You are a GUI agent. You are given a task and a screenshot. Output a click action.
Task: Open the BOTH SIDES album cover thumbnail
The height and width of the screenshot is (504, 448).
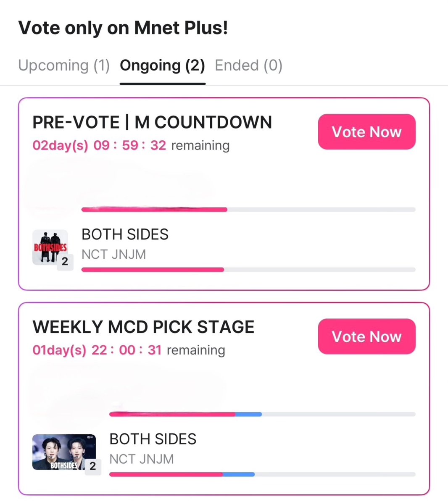point(50,247)
